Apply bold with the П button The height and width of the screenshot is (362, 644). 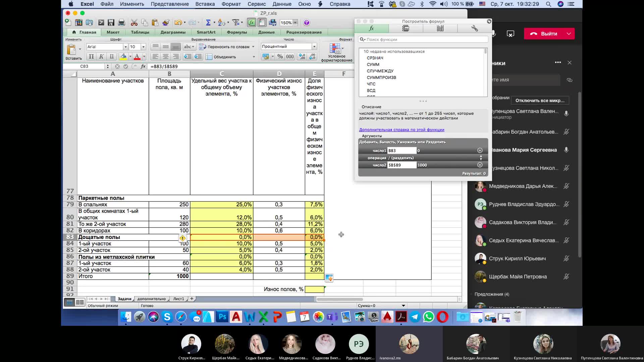91,57
